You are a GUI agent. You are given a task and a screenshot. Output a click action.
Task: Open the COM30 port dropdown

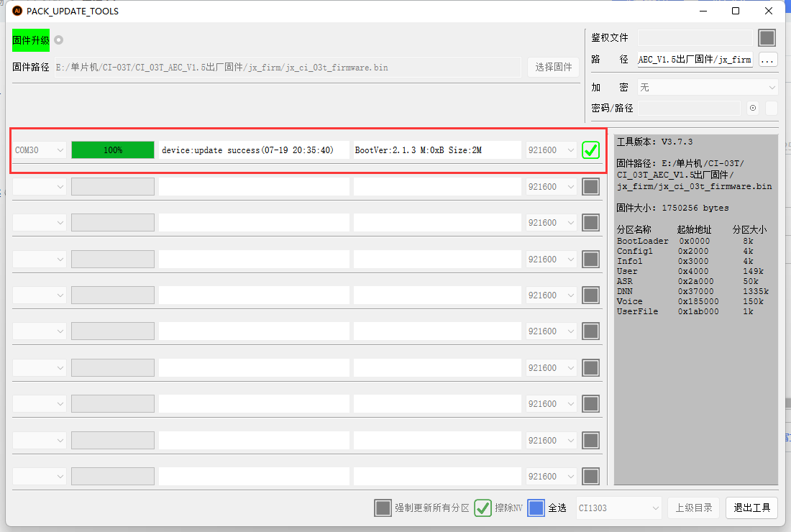40,150
